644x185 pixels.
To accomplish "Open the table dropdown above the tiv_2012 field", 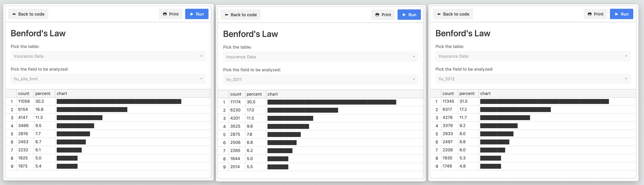I will click(533, 56).
